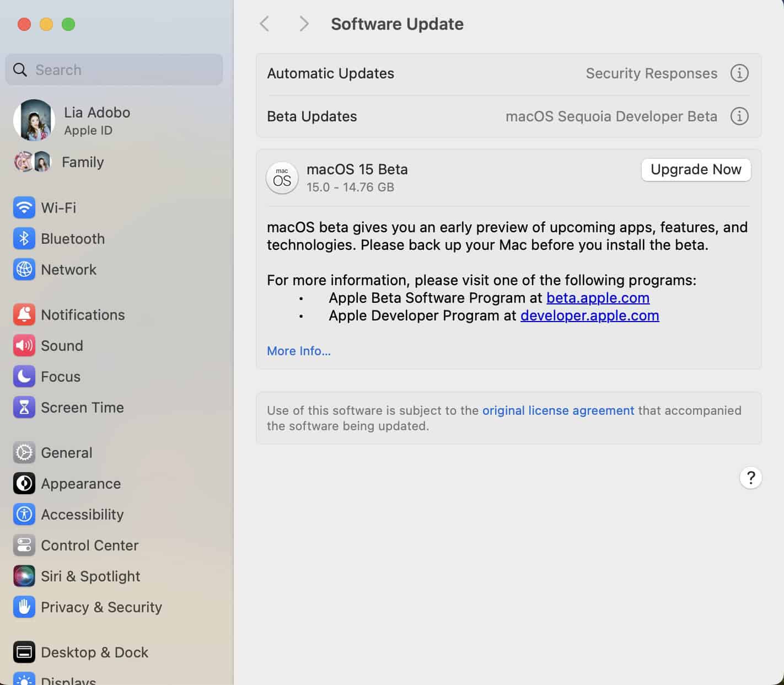This screenshot has height=685, width=784.
Task: Open Wi-Fi settings icon in sidebar
Action: [x=24, y=208]
